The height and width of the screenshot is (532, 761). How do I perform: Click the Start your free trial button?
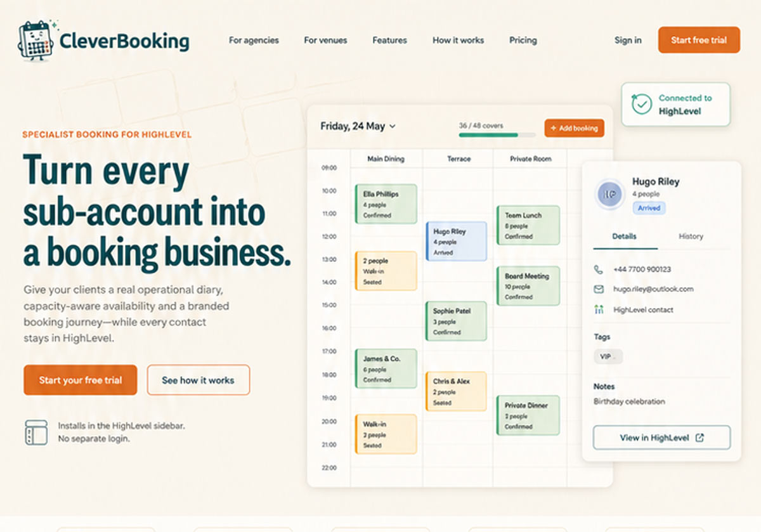pyautogui.click(x=80, y=380)
